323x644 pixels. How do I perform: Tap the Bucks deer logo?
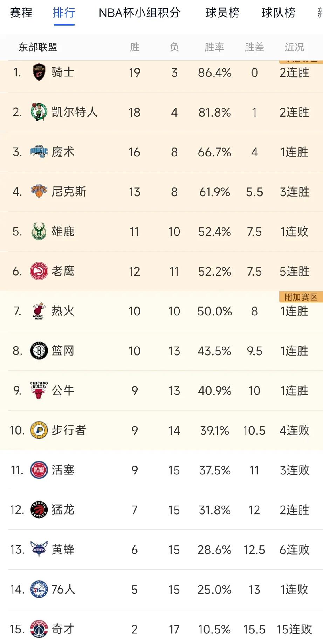point(39,231)
